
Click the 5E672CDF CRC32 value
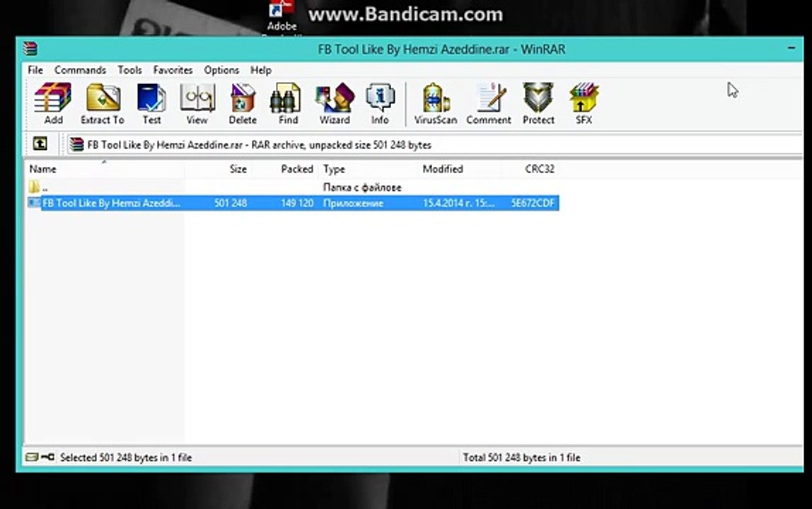533,203
